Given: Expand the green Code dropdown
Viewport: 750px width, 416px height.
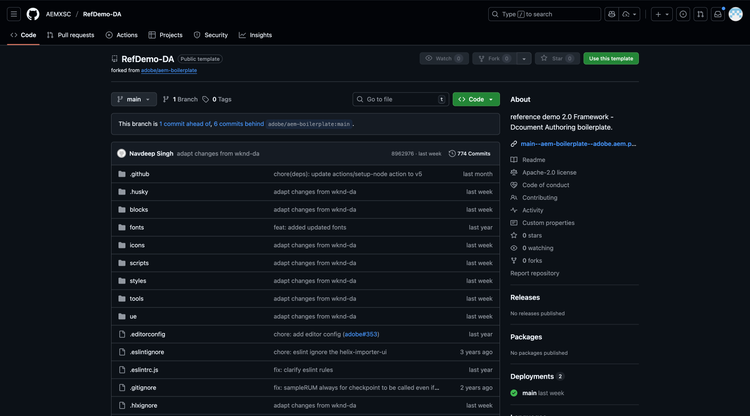Looking at the screenshot, I should [x=476, y=99].
